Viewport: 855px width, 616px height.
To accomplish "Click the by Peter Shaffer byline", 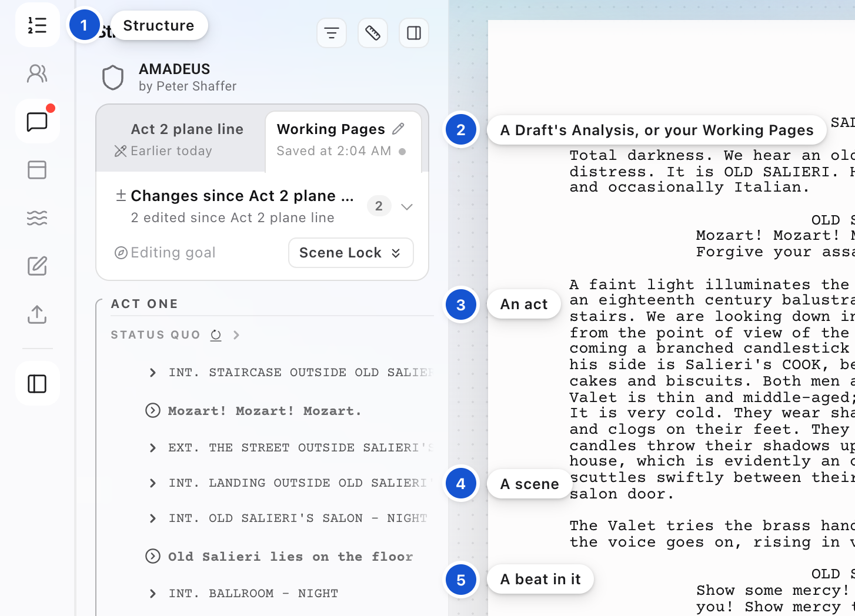I will pyautogui.click(x=188, y=86).
